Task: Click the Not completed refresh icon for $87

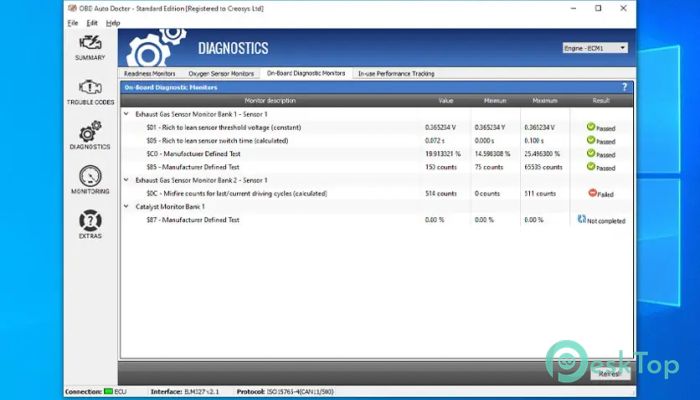Action: tap(582, 219)
